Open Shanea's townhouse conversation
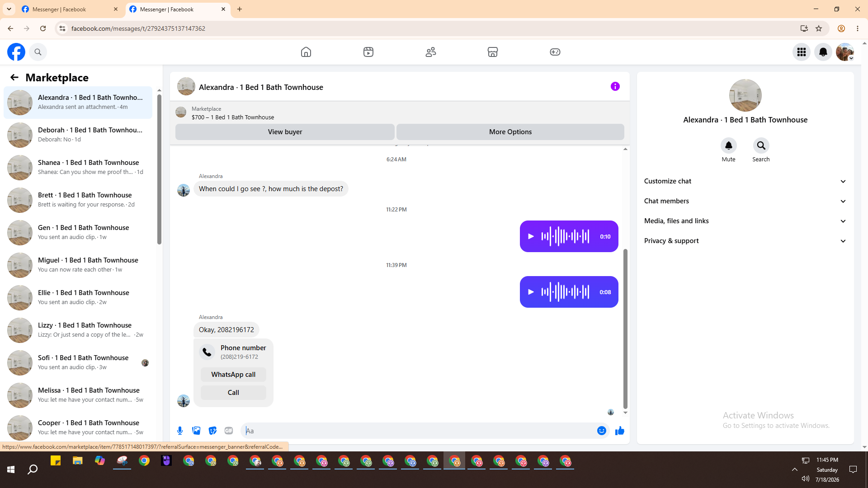The height and width of the screenshot is (488, 868). tap(78, 167)
